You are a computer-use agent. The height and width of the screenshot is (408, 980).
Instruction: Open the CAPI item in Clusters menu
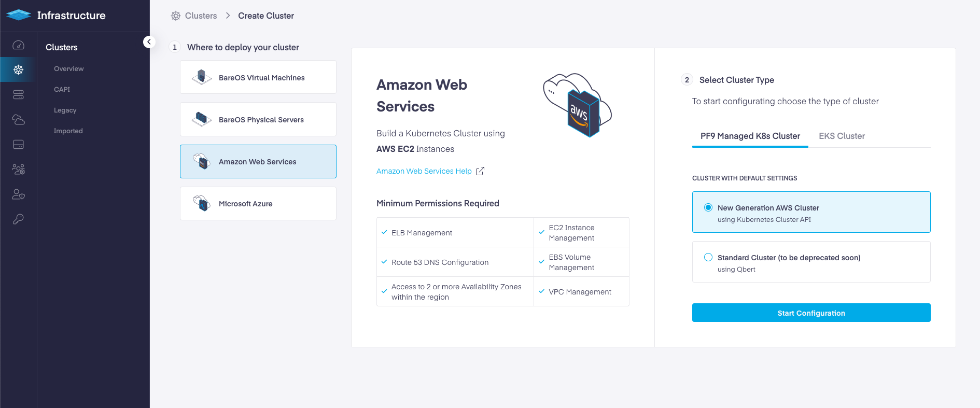pos(62,89)
